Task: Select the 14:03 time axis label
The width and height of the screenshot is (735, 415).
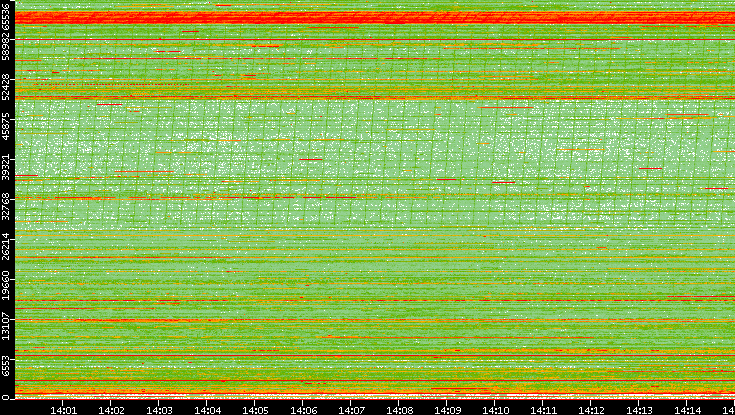Action: point(159,410)
